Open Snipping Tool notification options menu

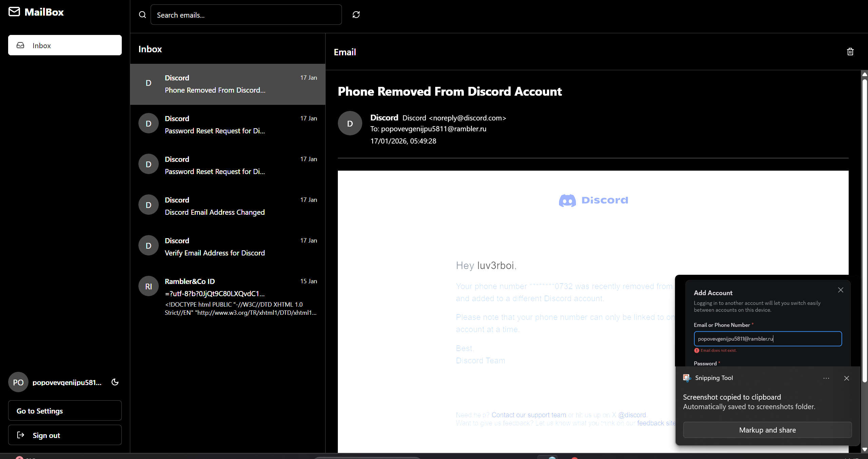826,378
